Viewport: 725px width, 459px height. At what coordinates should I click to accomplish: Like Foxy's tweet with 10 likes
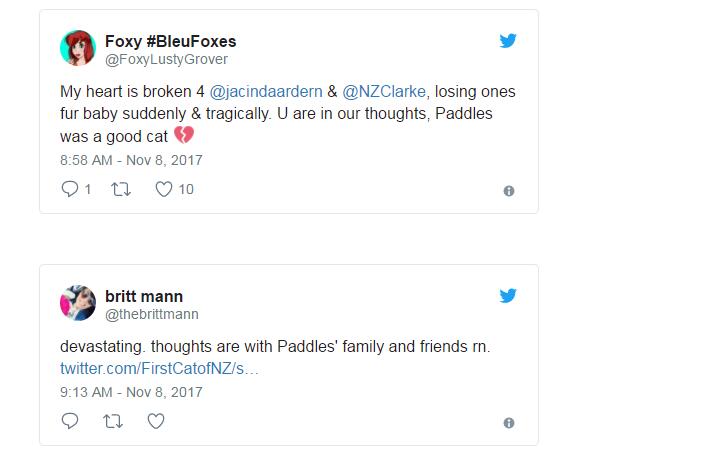tap(164, 189)
